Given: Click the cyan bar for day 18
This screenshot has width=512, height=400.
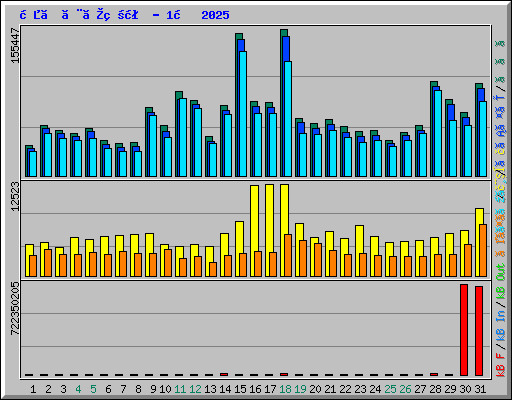Looking at the screenshot, I should pyautogui.click(x=288, y=119).
